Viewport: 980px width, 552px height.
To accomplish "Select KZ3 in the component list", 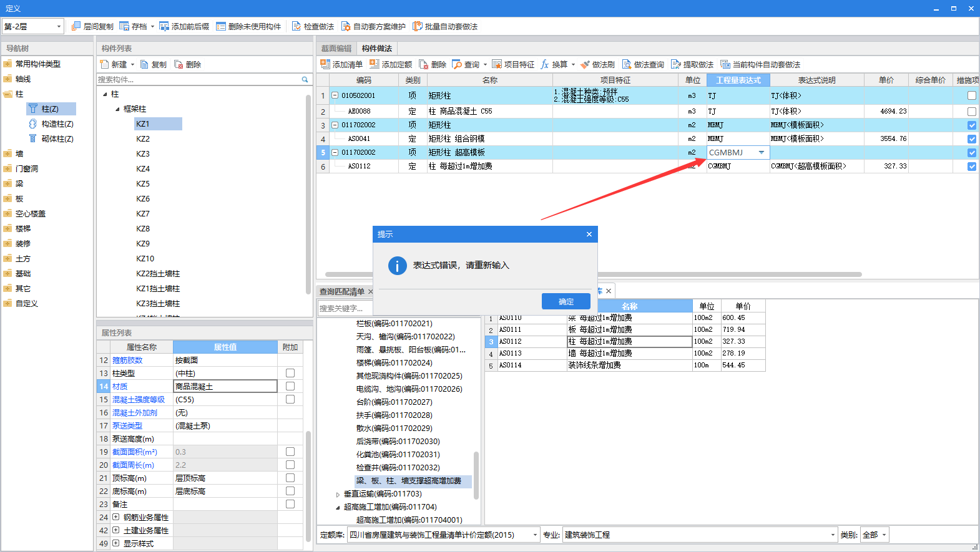I will point(143,154).
